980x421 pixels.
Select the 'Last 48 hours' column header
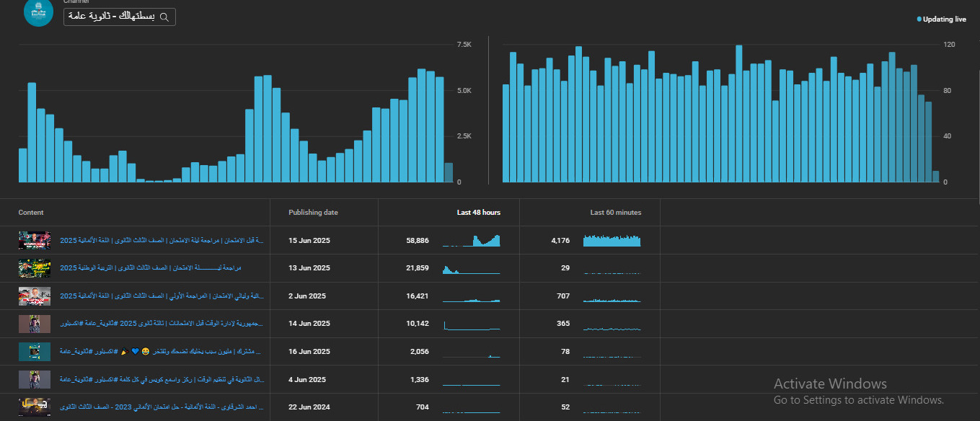(479, 213)
